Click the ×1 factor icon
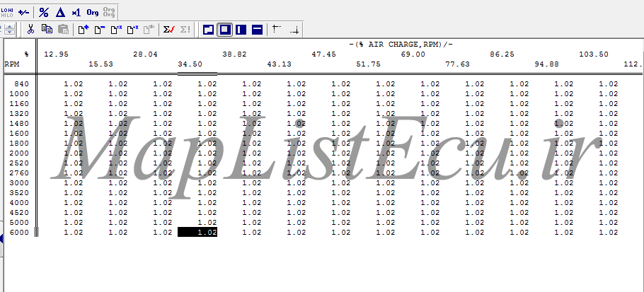Image resolution: width=644 pixels, height=292 pixels. tap(76, 13)
